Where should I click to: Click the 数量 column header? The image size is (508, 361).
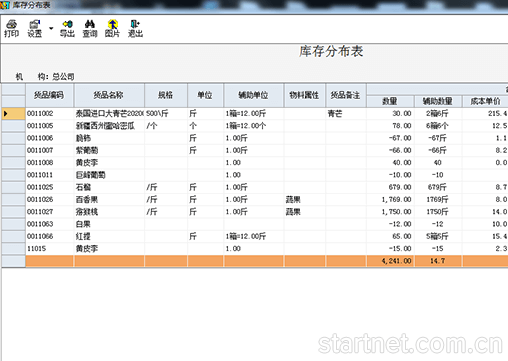pyautogui.click(x=390, y=101)
